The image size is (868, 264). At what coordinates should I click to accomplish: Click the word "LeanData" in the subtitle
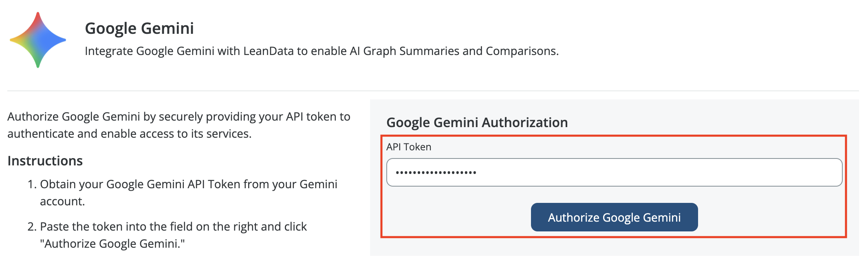(x=268, y=51)
